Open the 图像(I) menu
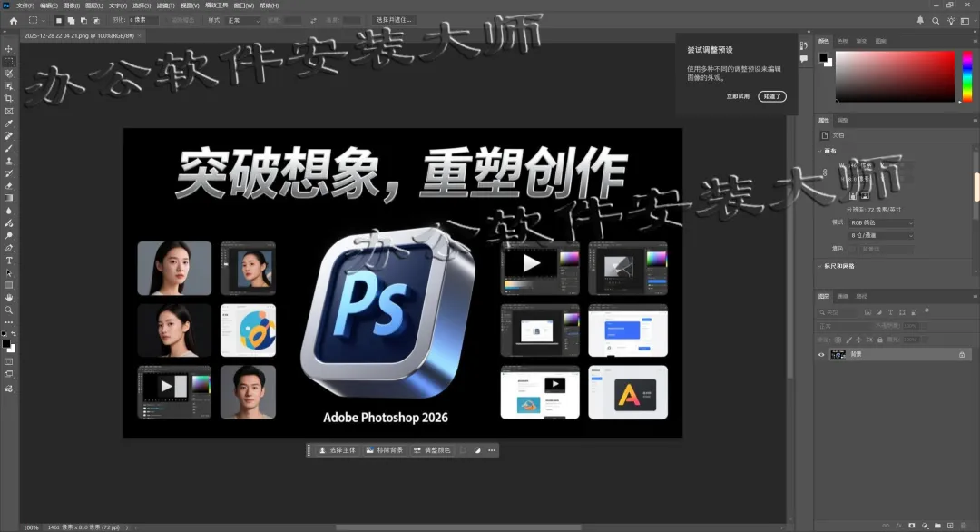 pyautogui.click(x=72, y=5)
